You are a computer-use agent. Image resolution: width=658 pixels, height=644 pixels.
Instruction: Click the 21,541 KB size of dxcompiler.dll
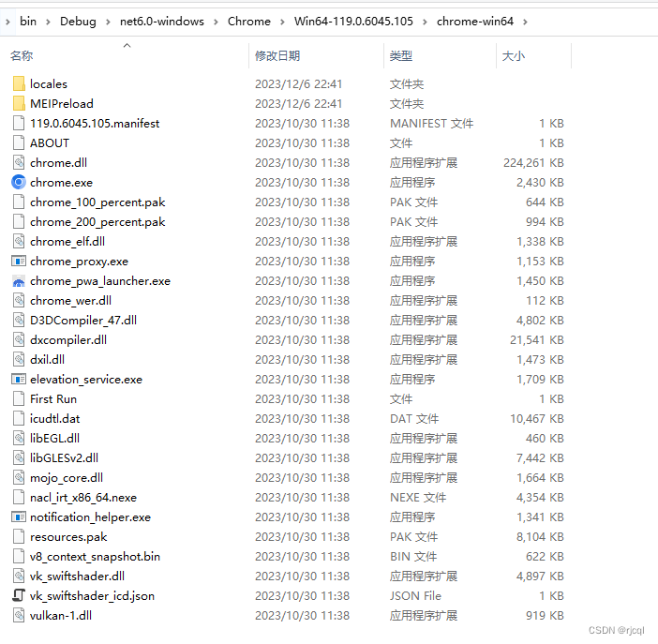click(x=537, y=339)
